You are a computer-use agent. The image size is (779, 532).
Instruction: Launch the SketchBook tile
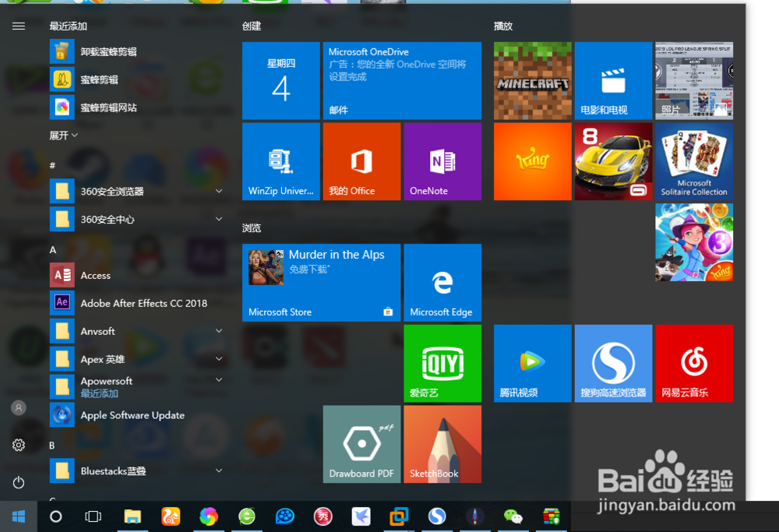coord(442,444)
